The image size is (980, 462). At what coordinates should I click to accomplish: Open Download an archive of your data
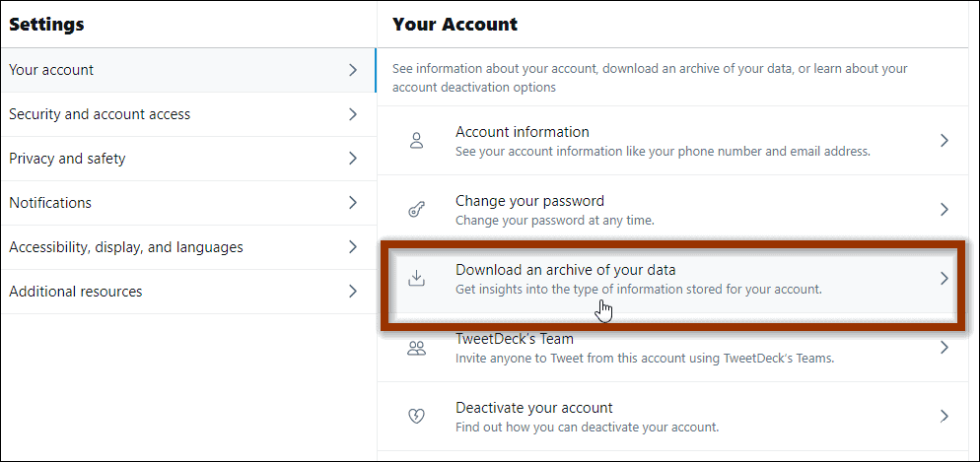click(x=565, y=270)
